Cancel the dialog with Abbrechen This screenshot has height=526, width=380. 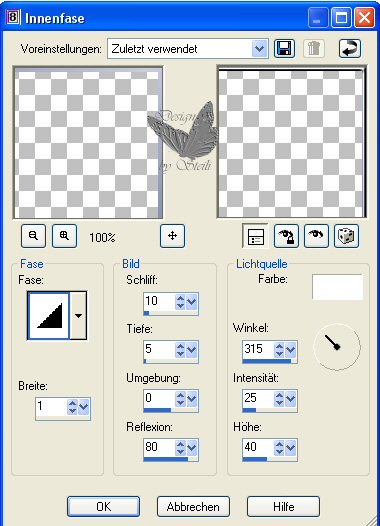193,507
